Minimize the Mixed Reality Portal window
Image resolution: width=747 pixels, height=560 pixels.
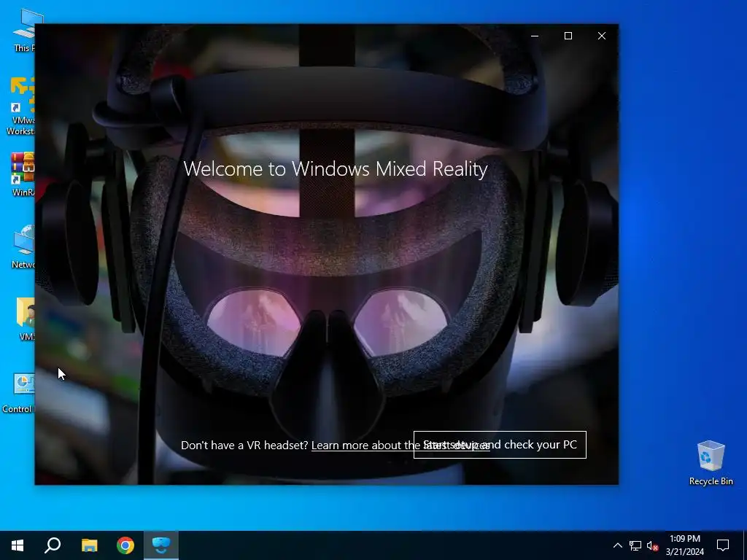pos(535,36)
